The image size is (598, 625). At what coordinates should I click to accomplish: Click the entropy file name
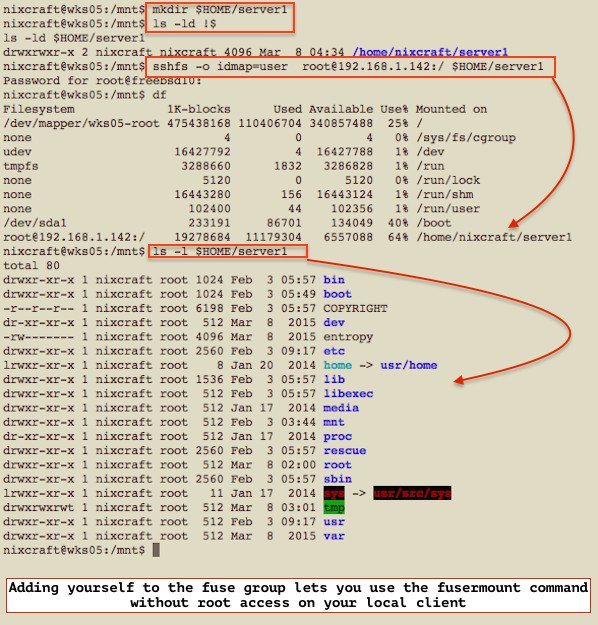348,337
